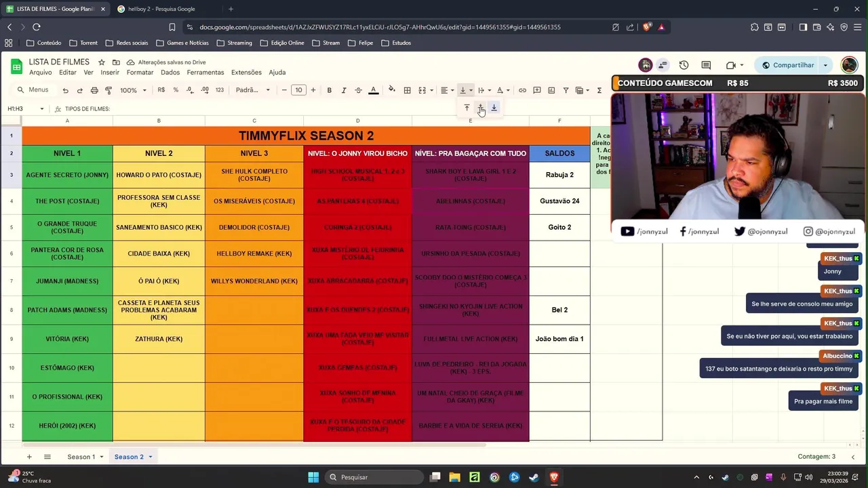Open the Torrent bookmarks folder
This screenshot has width=868, height=488.
pos(83,43)
